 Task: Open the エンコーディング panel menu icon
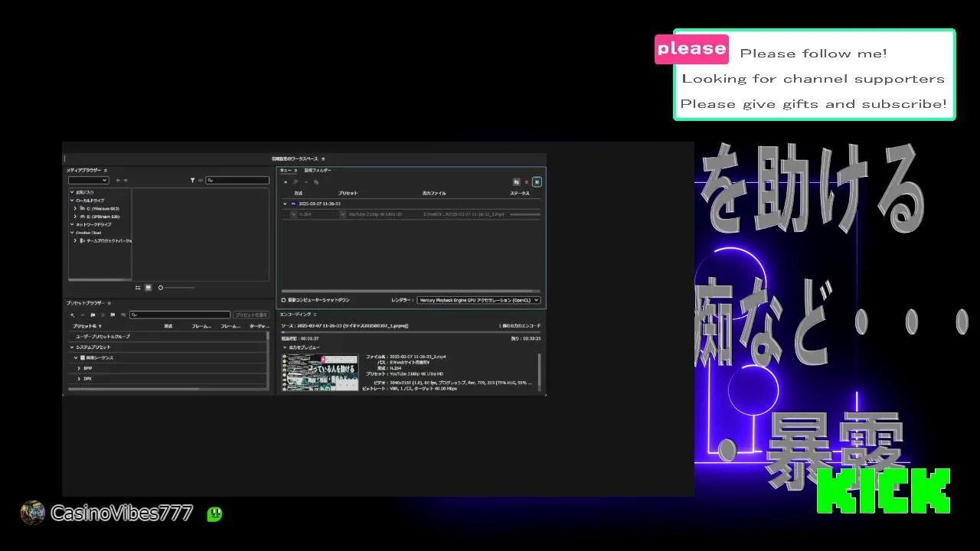[x=315, y=315]
